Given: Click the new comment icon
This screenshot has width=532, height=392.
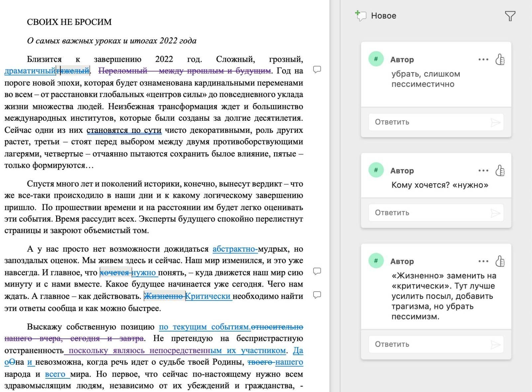Looking at the screenshot, I should click(360, 16).
